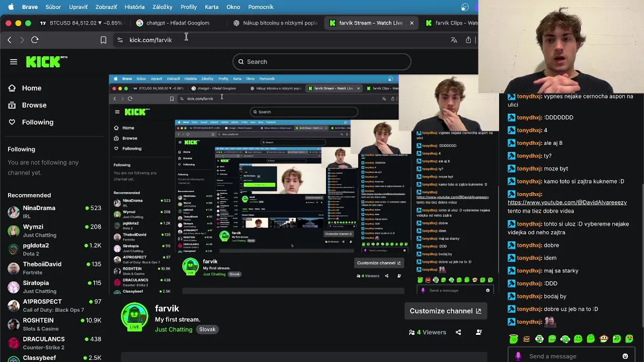Click NinaDrama's channel avatar
The height and width of the screenshot is (362, 644).
click(14, 212)
